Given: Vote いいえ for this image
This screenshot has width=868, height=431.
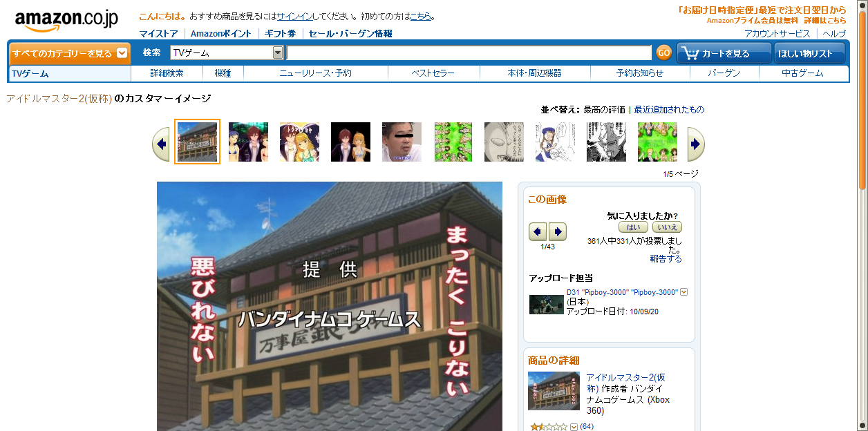Looking at the screenshot, I should pyautogui.click(x=667, y=227).
